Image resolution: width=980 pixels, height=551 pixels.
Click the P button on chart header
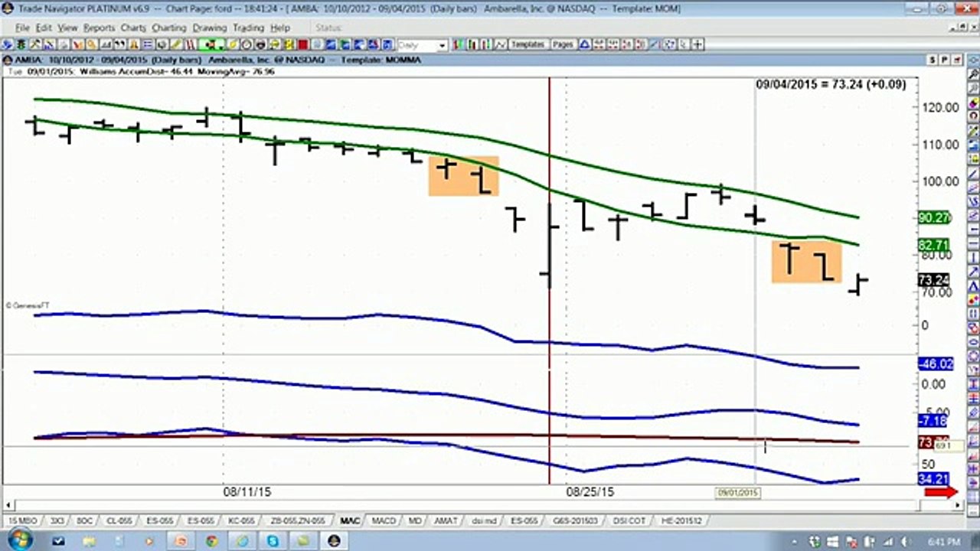pyautogui.click(x=945, y=60)
